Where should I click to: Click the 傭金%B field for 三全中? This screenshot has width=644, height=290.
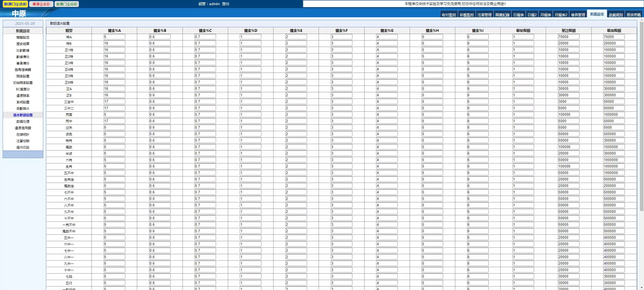pos(160,102)
